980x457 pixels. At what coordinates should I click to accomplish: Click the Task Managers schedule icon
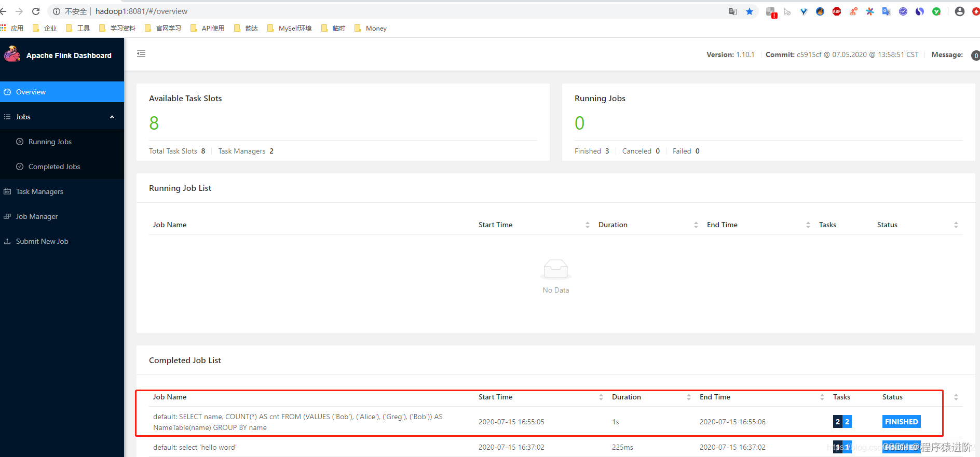coord(7,191)
